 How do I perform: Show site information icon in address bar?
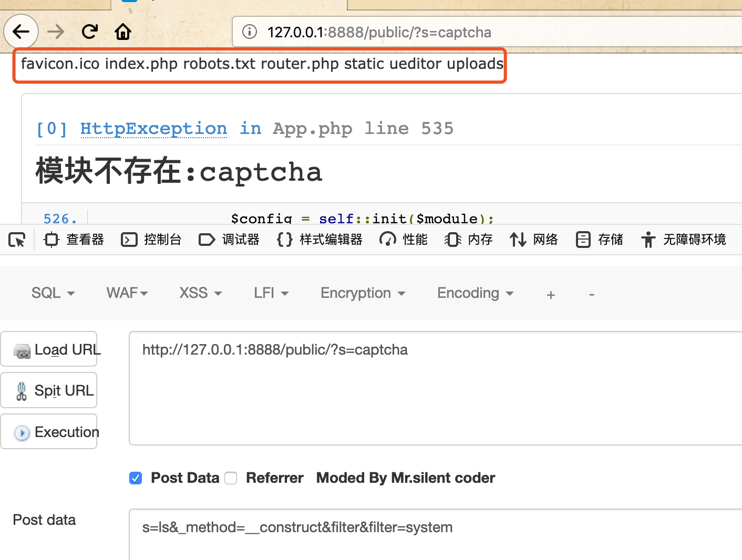coord(250,32)
